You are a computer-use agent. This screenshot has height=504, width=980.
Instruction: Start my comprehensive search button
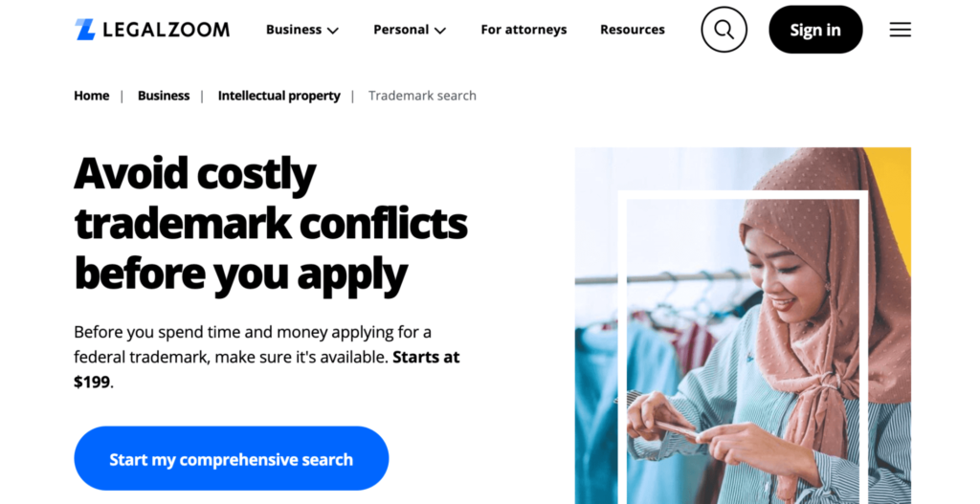tap(232, 459)
